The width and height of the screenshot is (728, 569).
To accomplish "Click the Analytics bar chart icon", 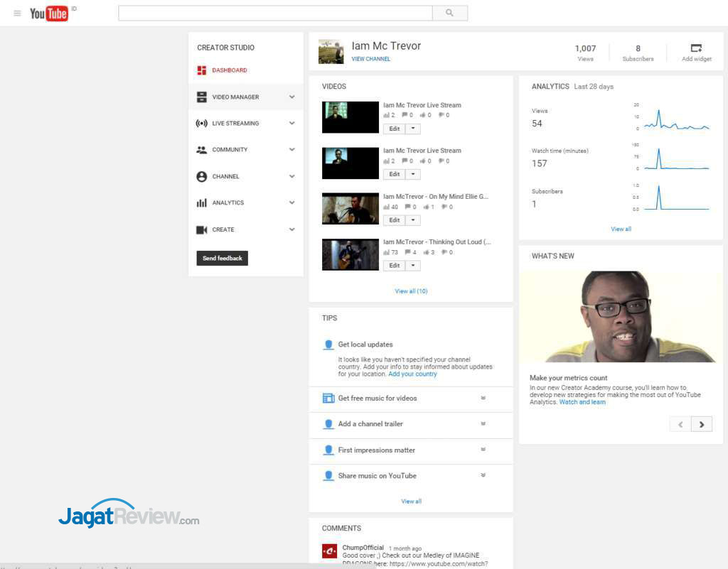I will pyautogui.click(x=202, y=203).
